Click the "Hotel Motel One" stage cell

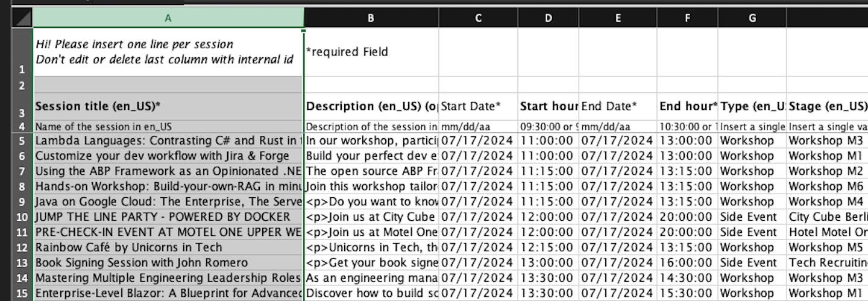[x=827, y=232]
